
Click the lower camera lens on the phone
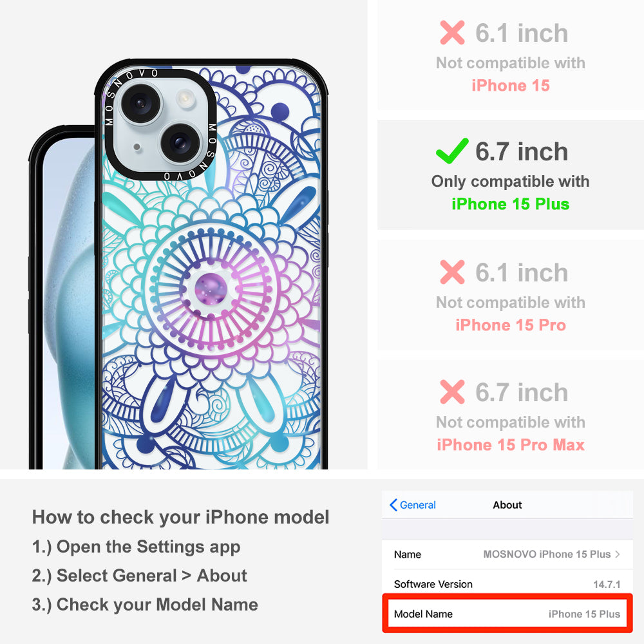click(180, 143)
